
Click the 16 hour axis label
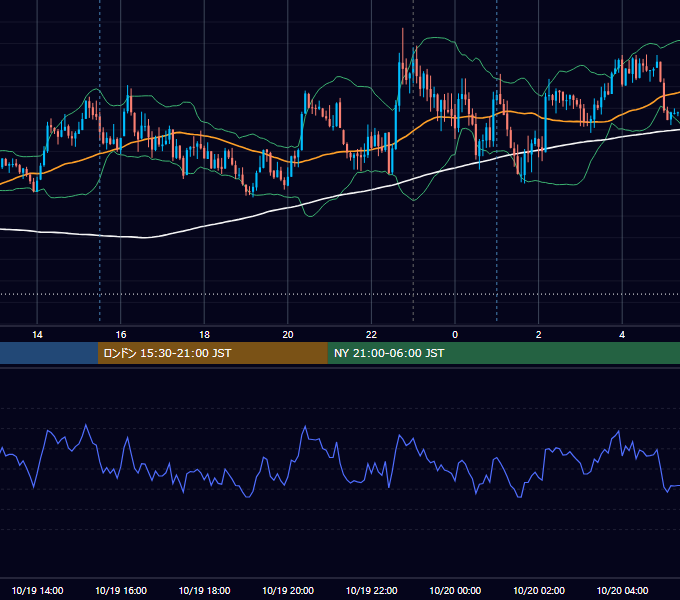[121, 335]
